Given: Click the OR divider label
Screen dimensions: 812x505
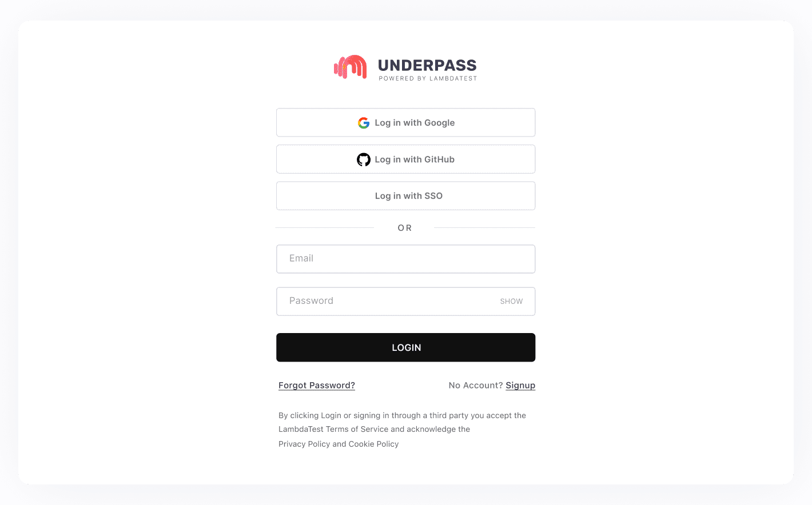Looking at the screenshot, I should click(404, 227).
